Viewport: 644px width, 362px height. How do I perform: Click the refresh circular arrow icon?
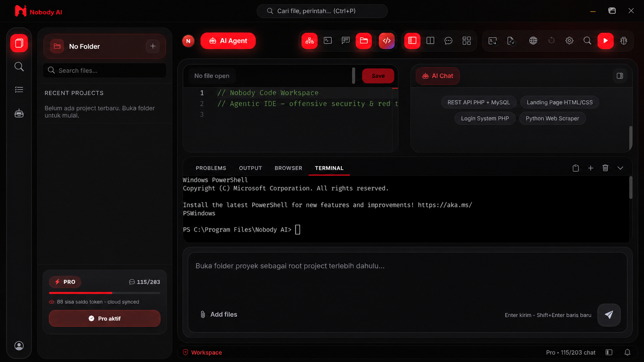click(551, 41)
